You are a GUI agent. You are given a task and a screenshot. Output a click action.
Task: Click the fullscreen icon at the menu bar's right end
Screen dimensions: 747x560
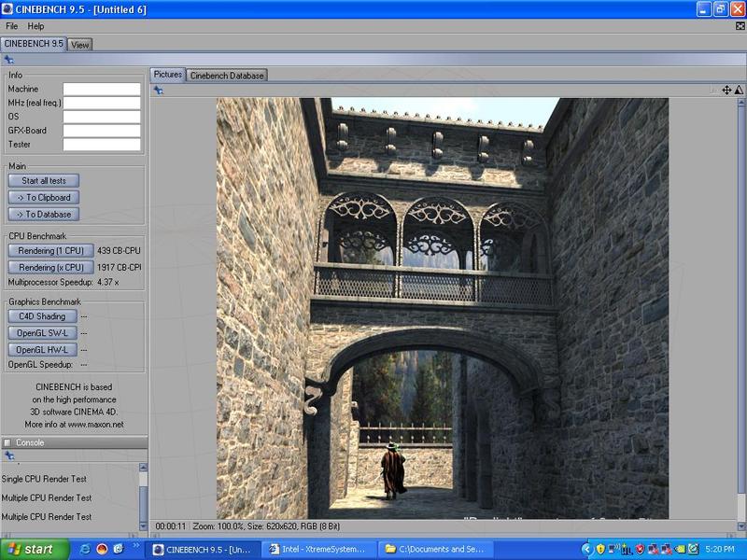tap(740, 26)
